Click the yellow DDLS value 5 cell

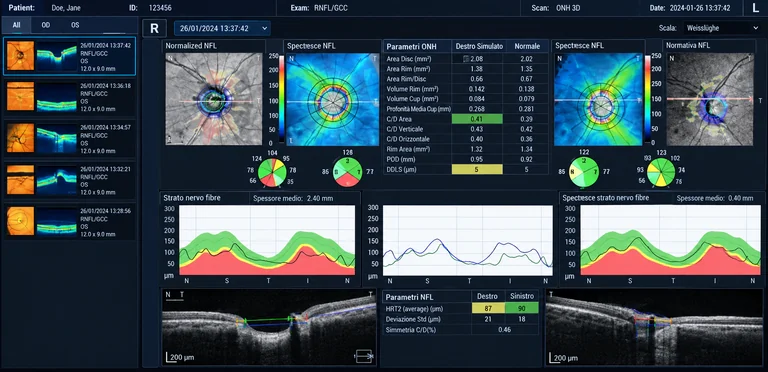tap(477, 169)
